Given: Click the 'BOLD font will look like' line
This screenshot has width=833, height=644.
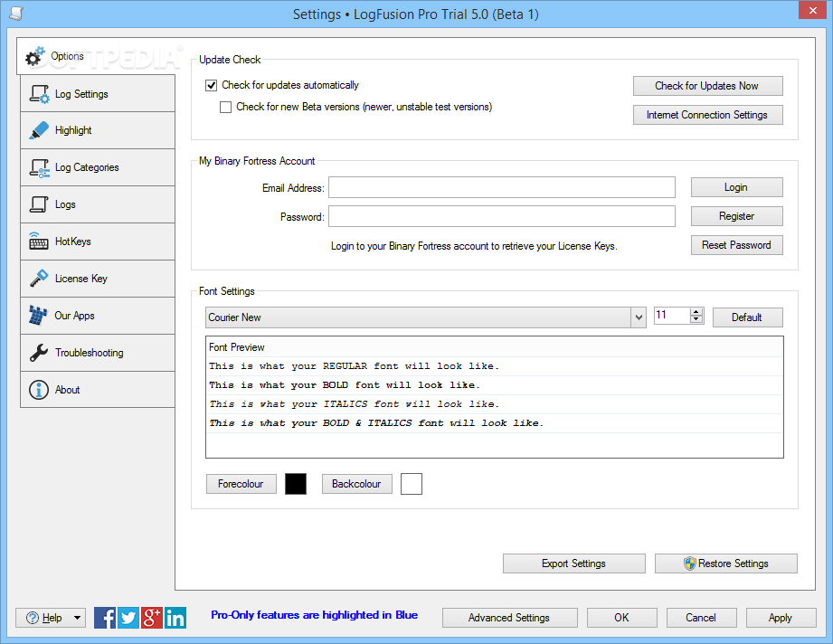Looking at the screenshot, I should (494, 385).
